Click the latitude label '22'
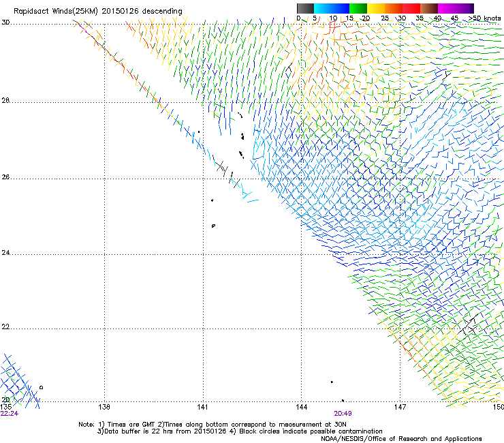This screenshot has height=443, width=504. [5, 327]
